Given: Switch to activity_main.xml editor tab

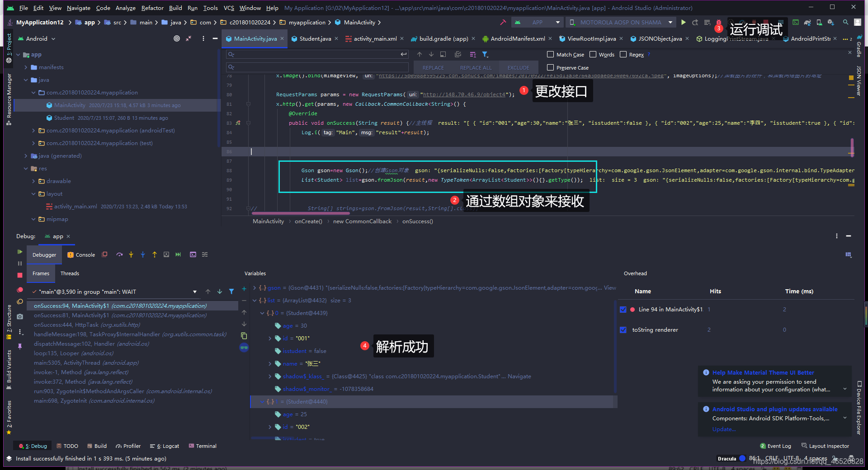Looking at the screenshot, I should [375, 39].
